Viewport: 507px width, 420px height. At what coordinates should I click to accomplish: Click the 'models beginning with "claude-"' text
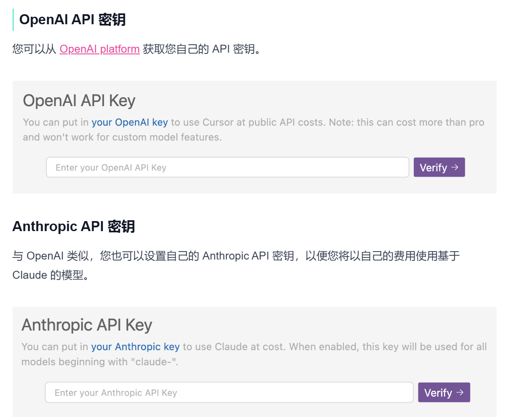pyautogui.click(x=99, y=362)
